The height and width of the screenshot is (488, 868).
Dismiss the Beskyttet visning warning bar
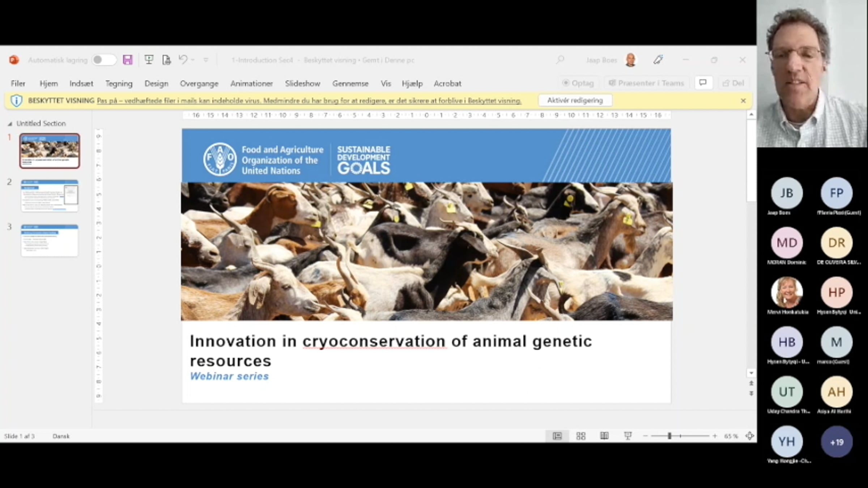click(743, 101)
